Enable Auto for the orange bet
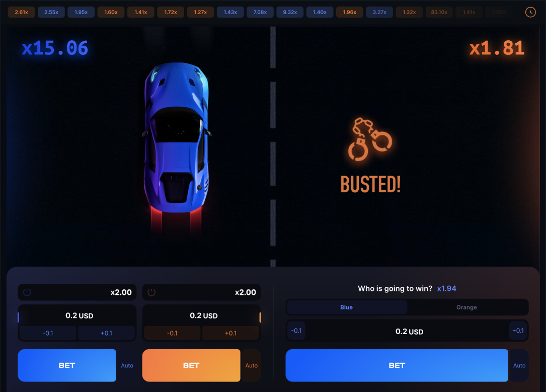 (x=252, y=365)
